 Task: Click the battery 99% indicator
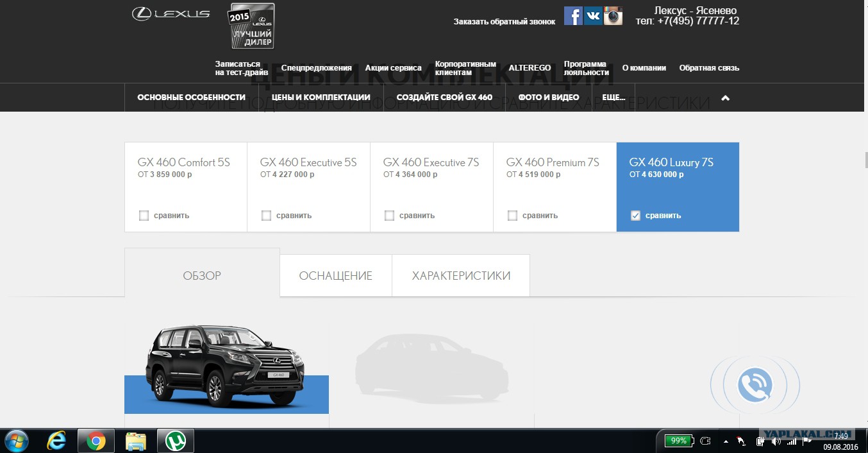pyautogui.click(x=678, y=441)
